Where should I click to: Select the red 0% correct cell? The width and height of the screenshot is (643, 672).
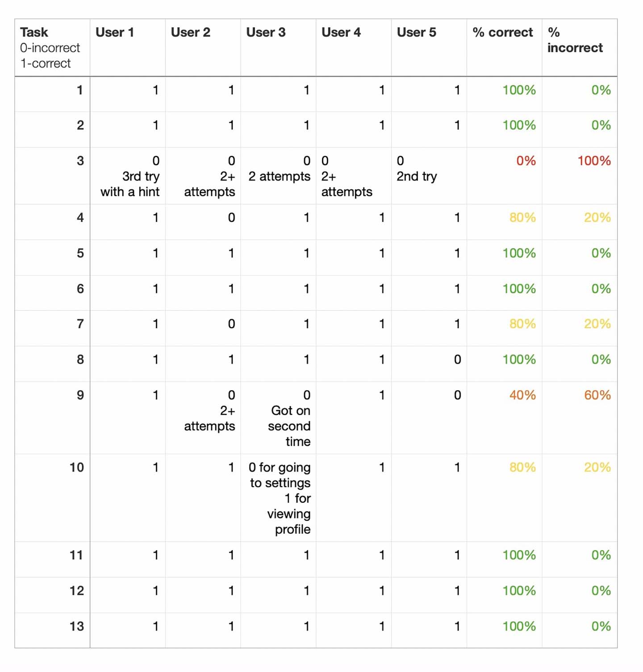[x=526, y=161]
